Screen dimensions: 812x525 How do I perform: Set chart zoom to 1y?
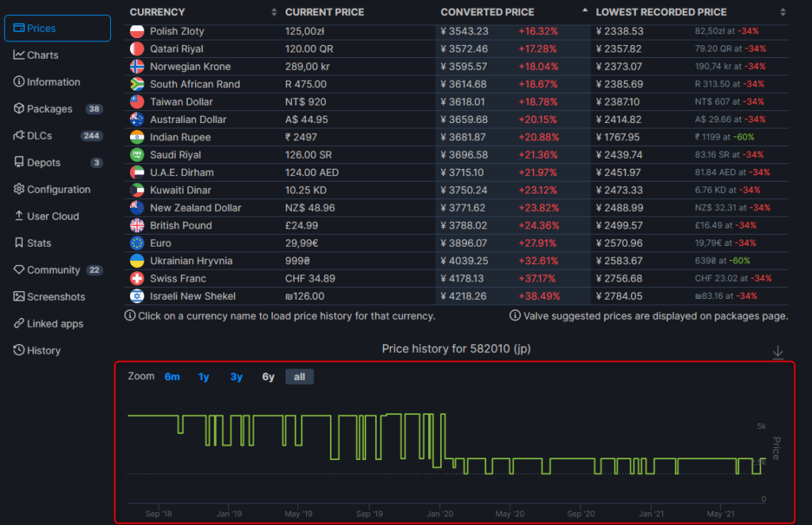(204, 377)
